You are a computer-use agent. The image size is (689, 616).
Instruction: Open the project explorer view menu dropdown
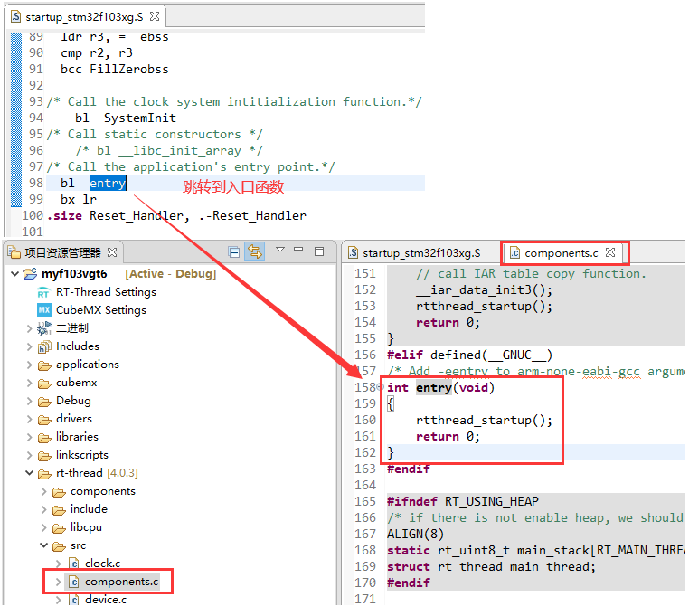click(280, 250)
